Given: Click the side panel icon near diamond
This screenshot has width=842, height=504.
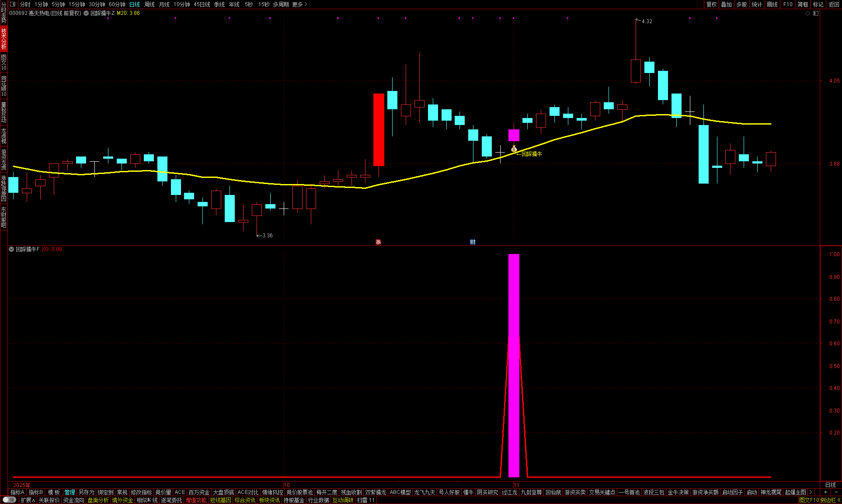Looking at the screenshot, I should 815,14.
